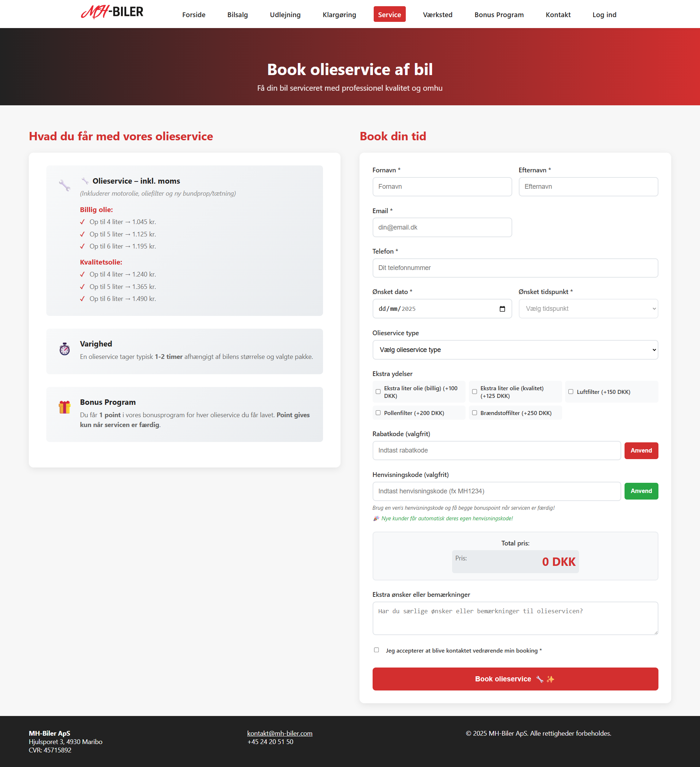Expand the Vælg olieservice type dropdown
Screen dimensions: 700x767
coord(515,350)
